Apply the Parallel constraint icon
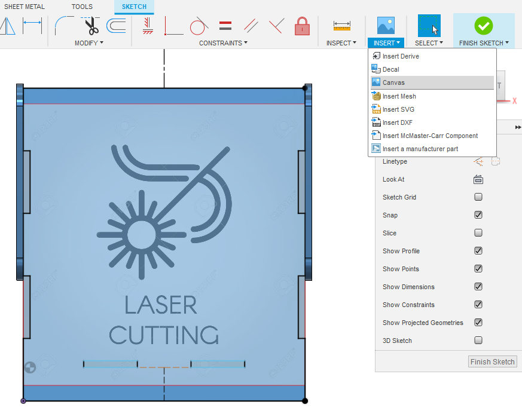The width and height of the screenshot is (522, 420). click(x=251, y=26)
